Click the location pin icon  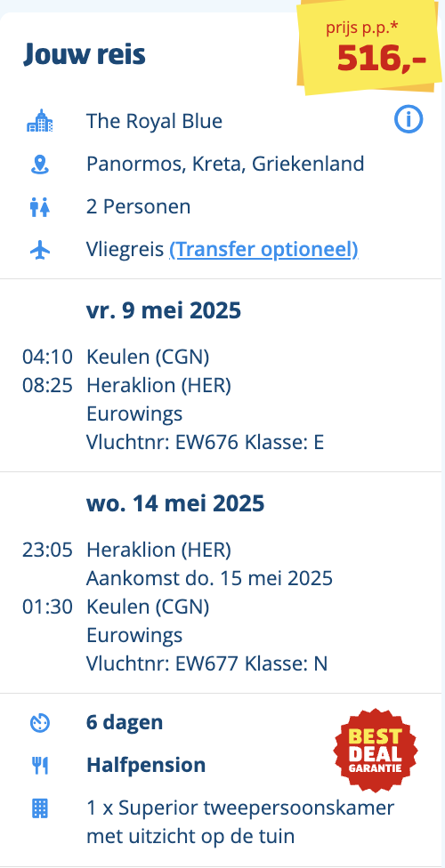(x=40, y=165)
